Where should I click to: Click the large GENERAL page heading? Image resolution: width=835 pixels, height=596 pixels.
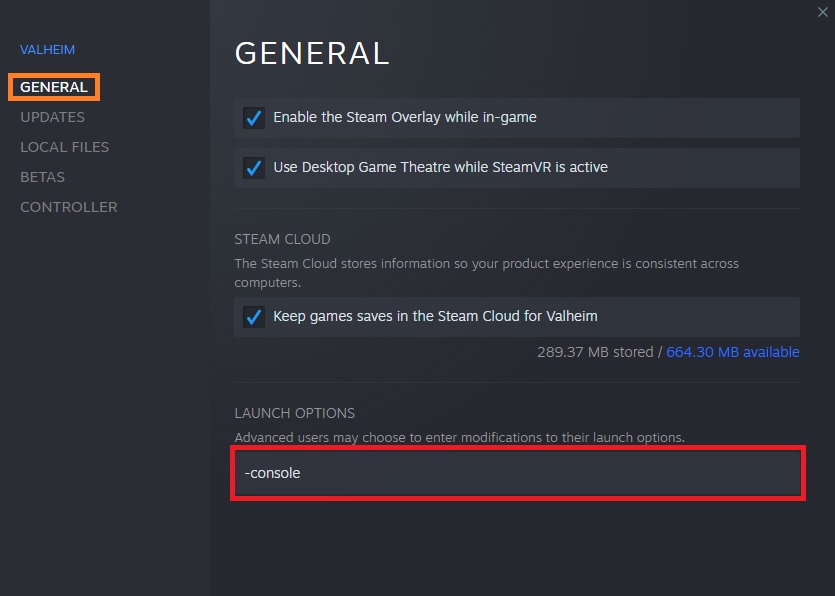coord(311,53)
